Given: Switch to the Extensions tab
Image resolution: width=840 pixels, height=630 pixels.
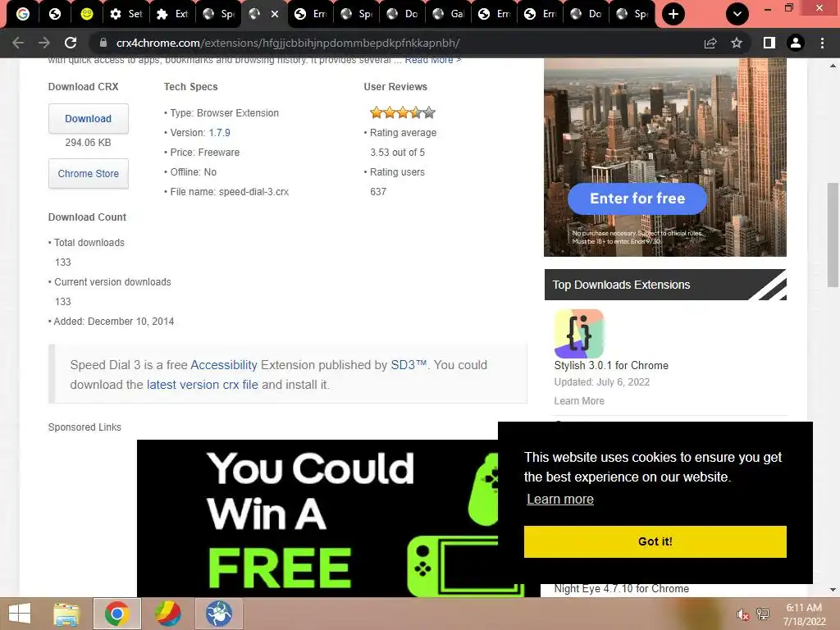Looking at the screenshot, I should (x=172, y=14).
